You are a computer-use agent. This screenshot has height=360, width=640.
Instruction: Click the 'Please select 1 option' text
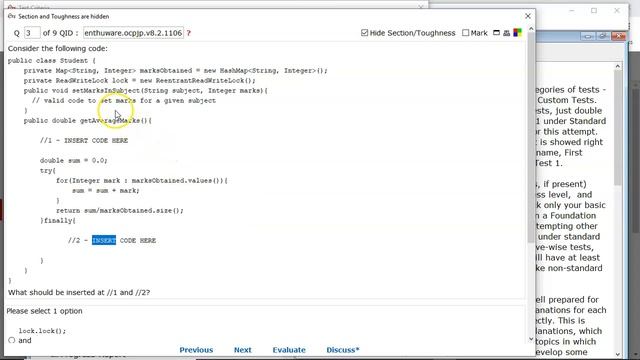click(44, 311)
